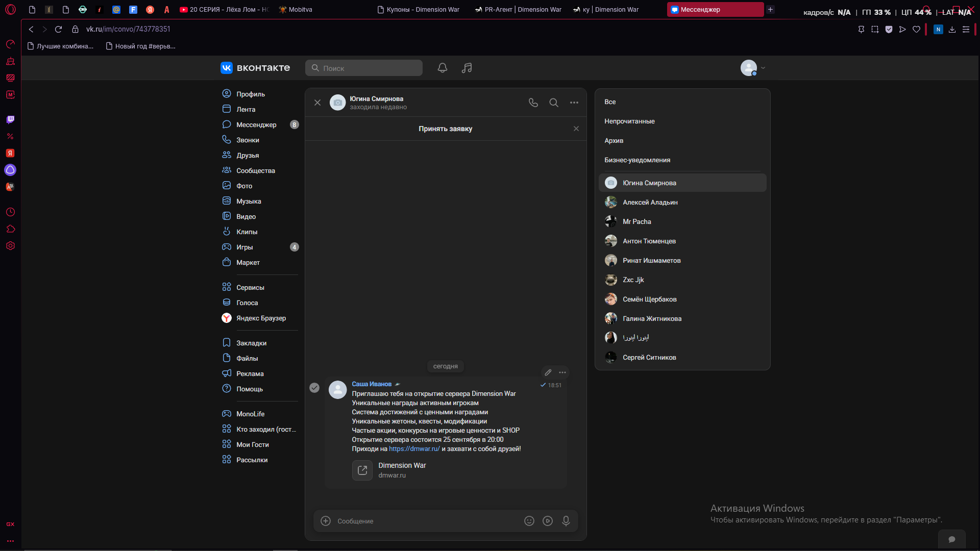Open search in conversation magnifier icon
980x551 pixels.
pyautogui.click(x=554, y=103)
